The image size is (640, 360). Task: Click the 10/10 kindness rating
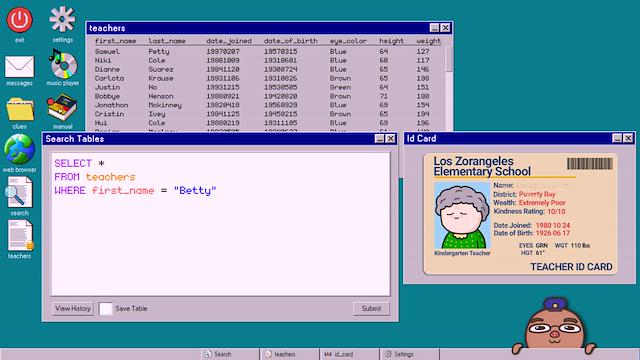click(x=556, y=211)
